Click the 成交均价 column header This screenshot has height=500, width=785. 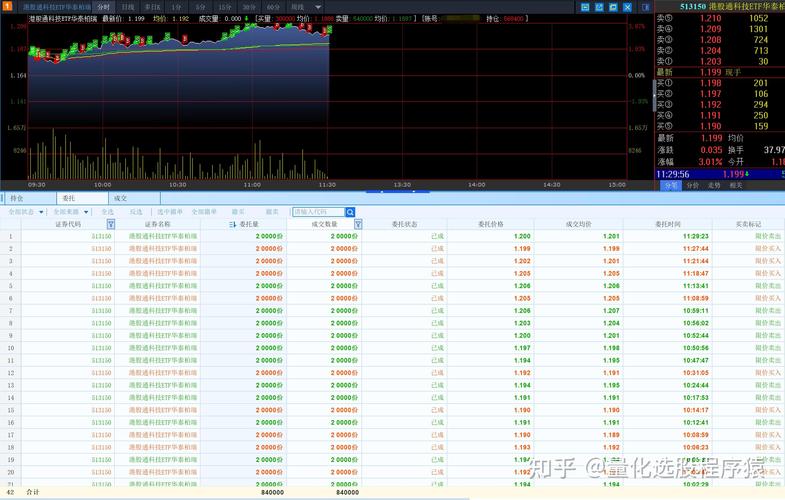579,224
